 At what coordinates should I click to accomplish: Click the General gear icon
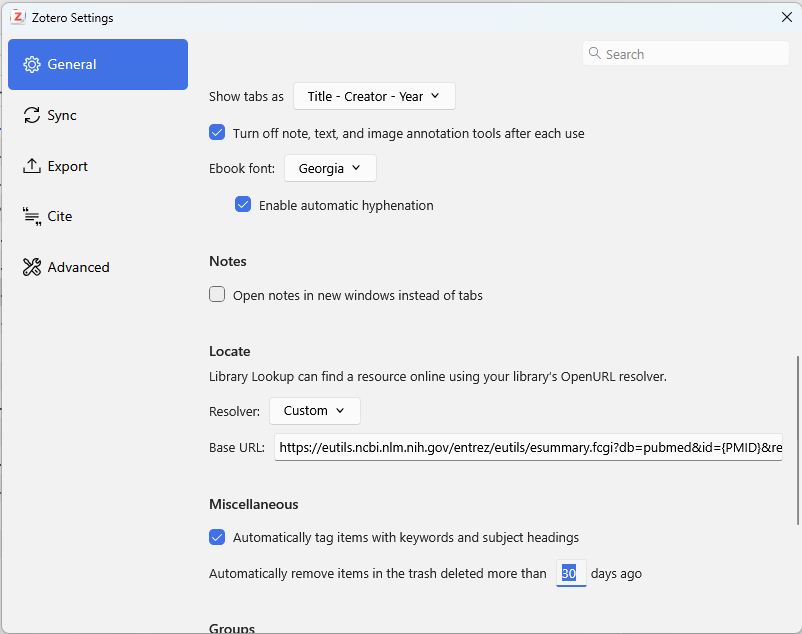pos(32,64)
